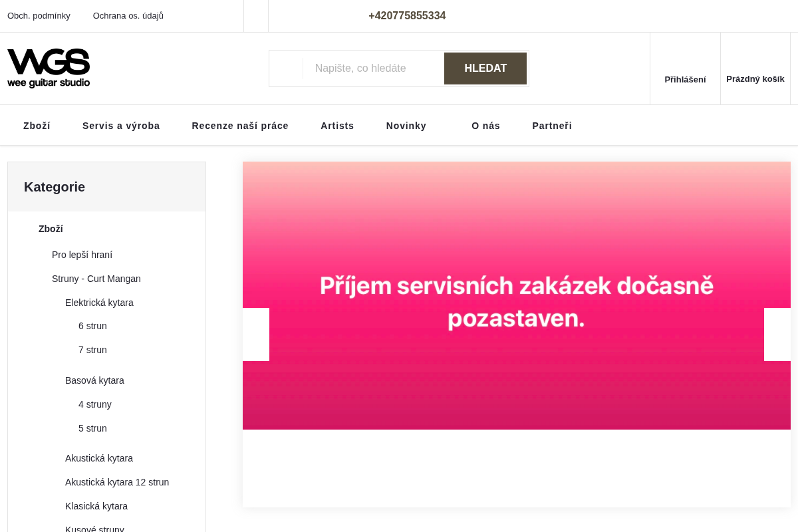Choose the 4 struny subcategory

[x=95, y=404]
